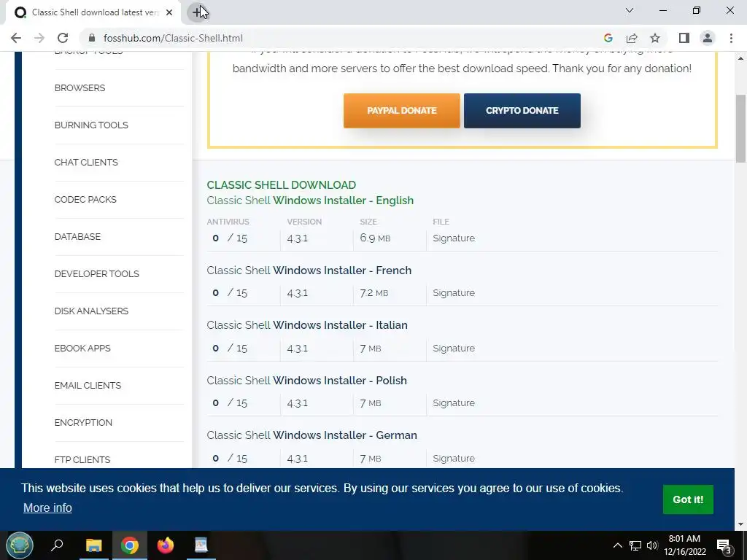
Task: Click the PAYPAL DONATE button
Action: tap(402, 111)
